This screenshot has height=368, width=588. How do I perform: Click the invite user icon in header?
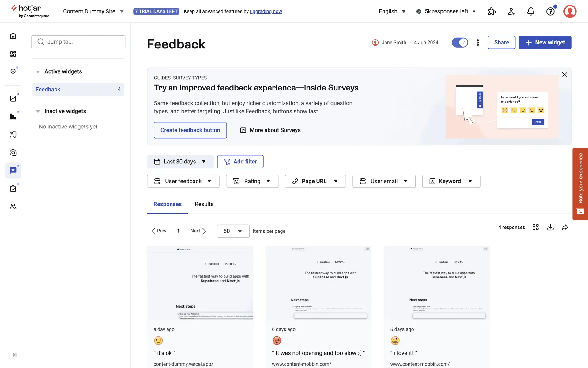pos(511,11)
